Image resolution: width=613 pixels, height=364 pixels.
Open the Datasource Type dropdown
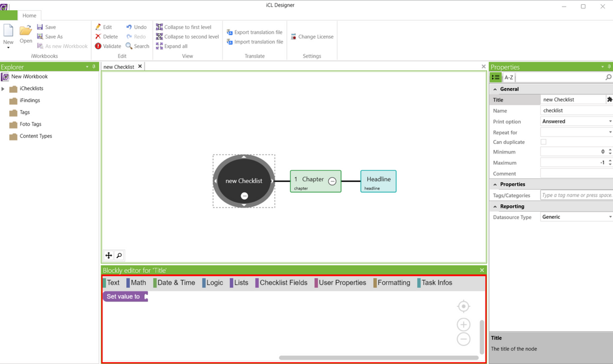576,217
